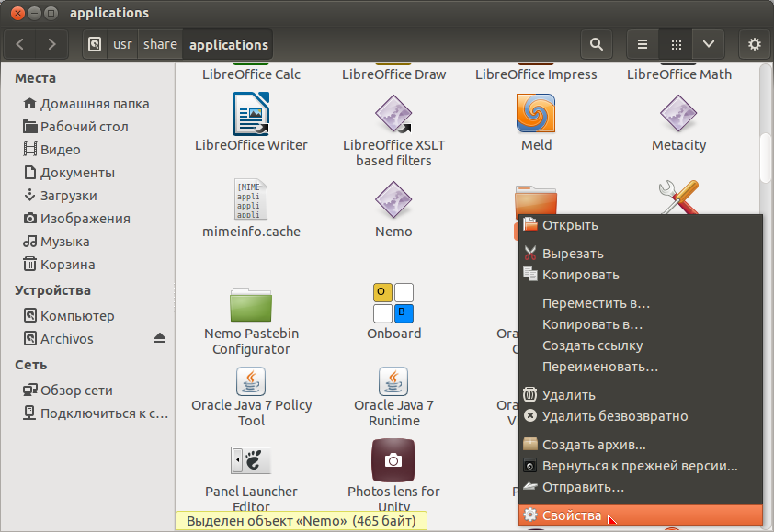774x532 pixels.
Task: Select the Onboard keyboard icon
Action: [x=393, y=303]
